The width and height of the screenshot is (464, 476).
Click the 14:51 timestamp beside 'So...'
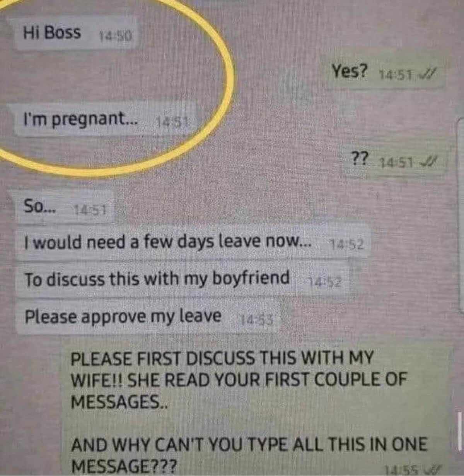tap(91, 210)
